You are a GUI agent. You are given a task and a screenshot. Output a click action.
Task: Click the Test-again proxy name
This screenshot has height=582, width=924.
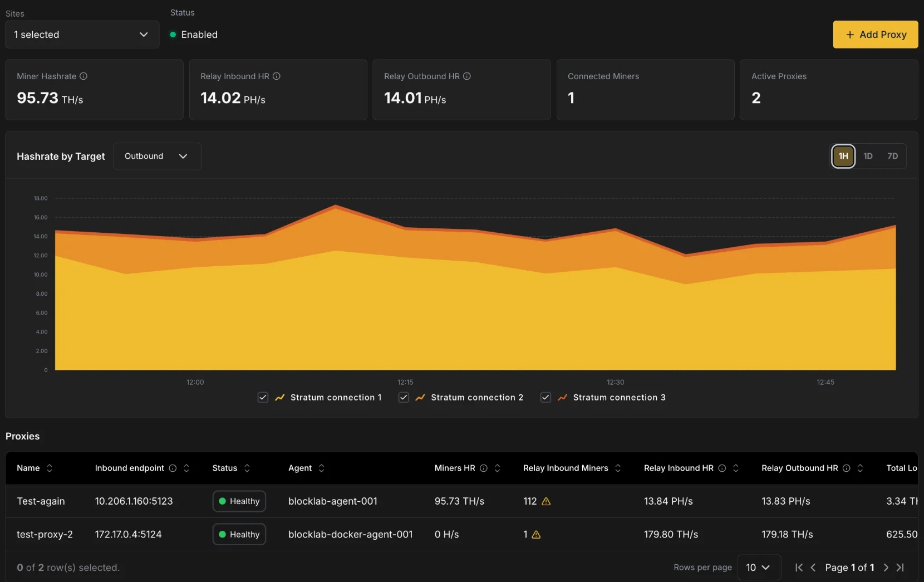[41, 501]
